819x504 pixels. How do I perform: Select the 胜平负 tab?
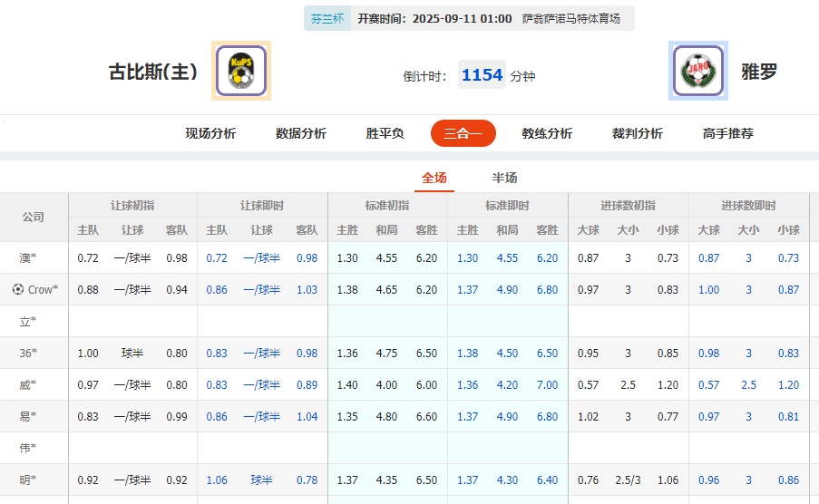pos(385,133)
